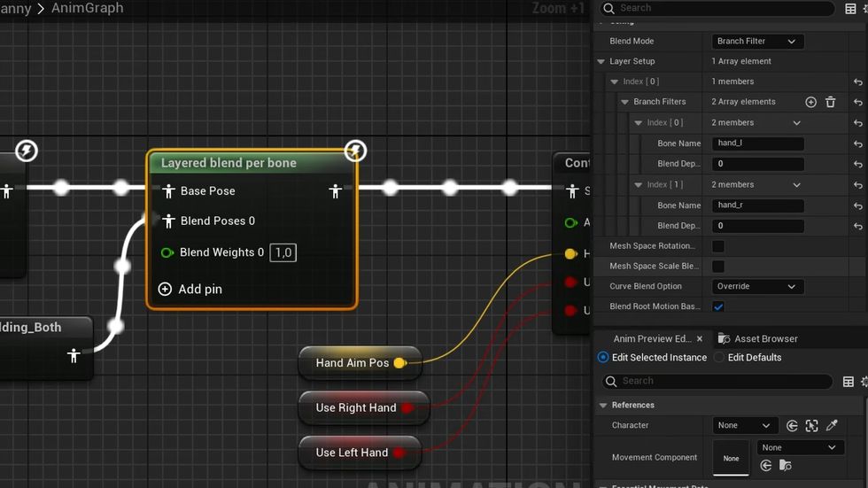Collapse the Layer Setup section
This screenshot has height=488, width=868.
coord(601,61)
